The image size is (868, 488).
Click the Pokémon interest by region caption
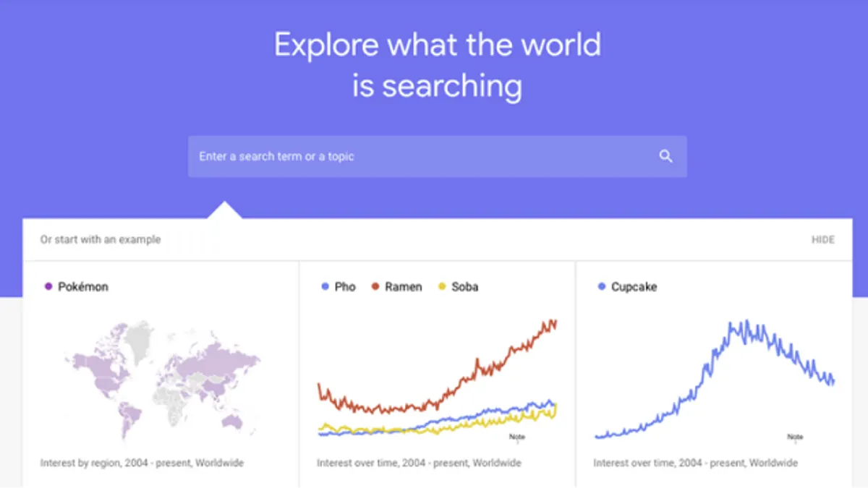142,463
